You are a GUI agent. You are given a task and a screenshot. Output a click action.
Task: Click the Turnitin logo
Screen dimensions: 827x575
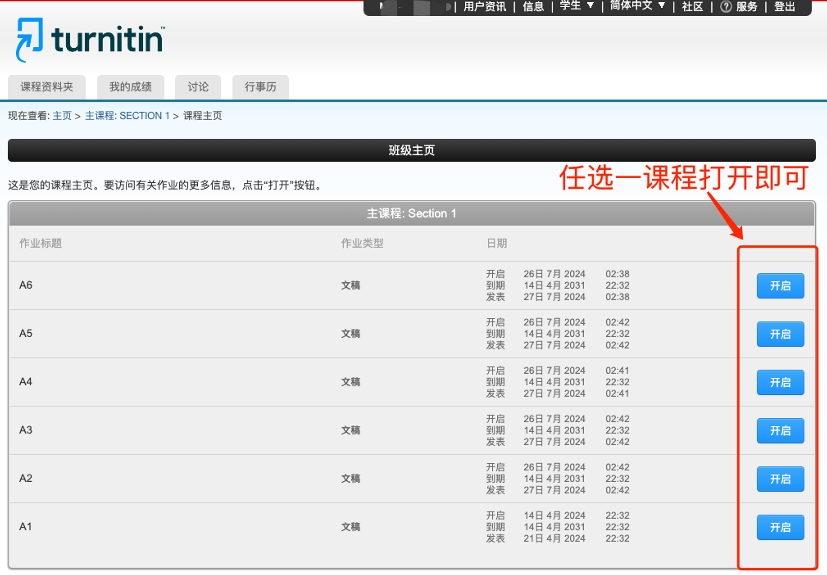[x=90, y=41]
